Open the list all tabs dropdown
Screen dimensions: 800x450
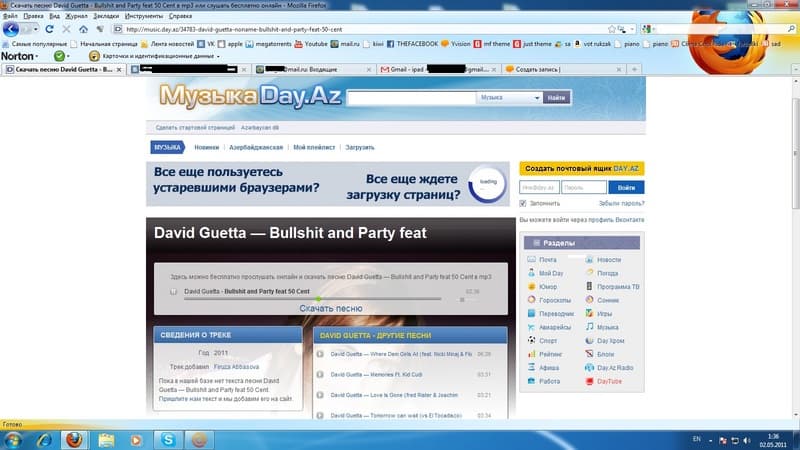(795, 69)
